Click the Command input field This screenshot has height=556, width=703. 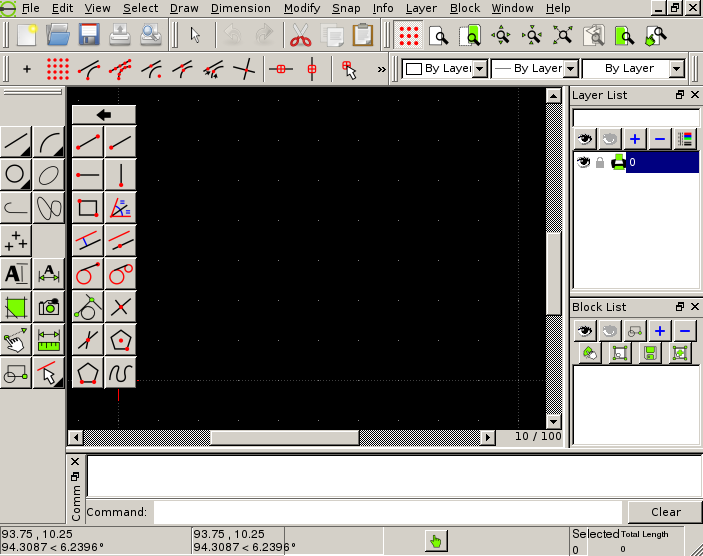coord(388,512)
